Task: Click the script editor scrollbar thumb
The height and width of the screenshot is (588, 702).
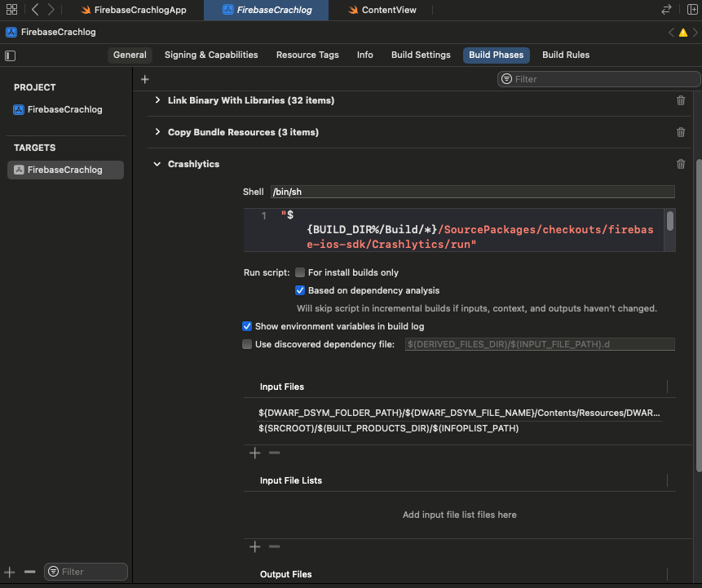Action: [x=669, y=221]
